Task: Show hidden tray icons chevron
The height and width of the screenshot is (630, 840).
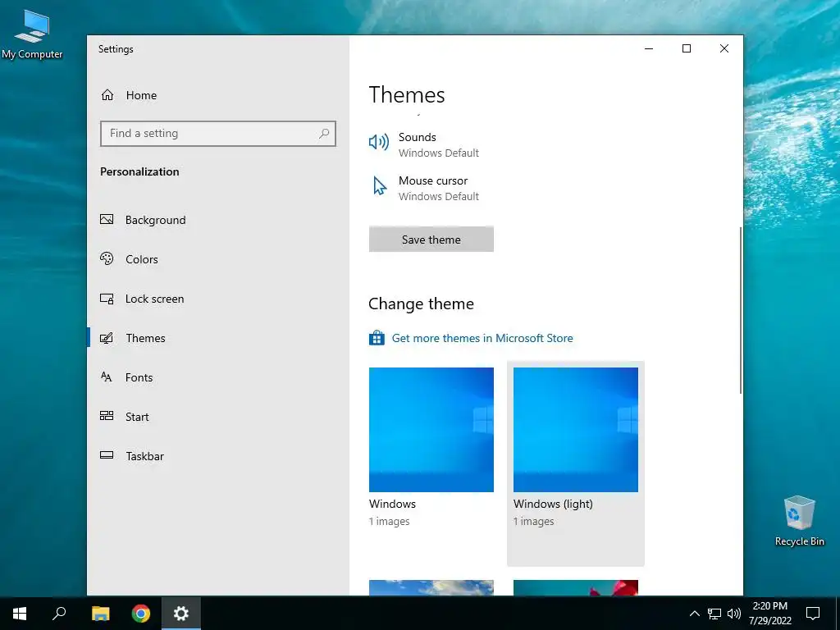Action: pos(694,614)
